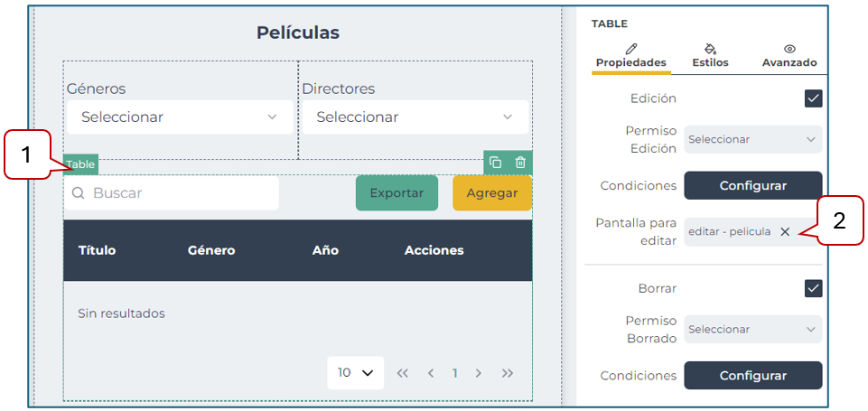Click the search magnifier icon
Screen dimensions: 868x411
[79, 192]
